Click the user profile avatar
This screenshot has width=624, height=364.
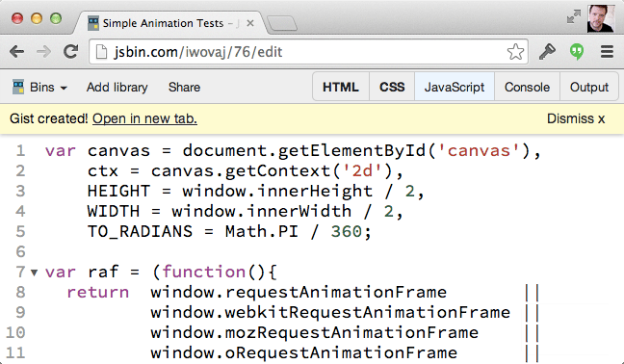pos(601,18)
